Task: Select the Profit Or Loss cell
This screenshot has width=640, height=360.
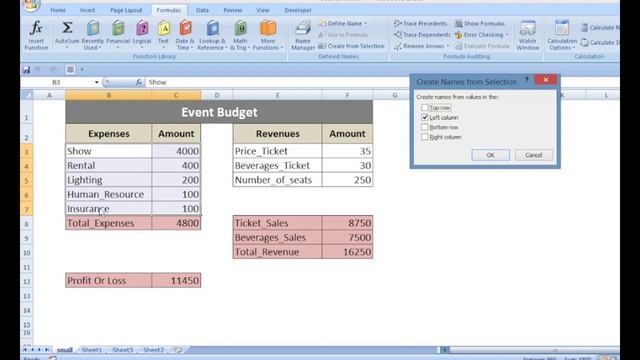Action: point(109,281)
